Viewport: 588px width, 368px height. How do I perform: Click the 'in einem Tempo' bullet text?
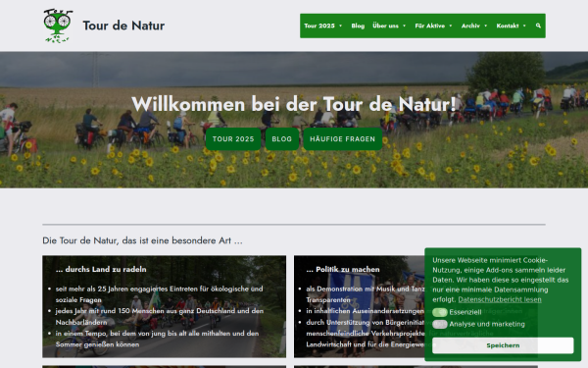point(157,339)
